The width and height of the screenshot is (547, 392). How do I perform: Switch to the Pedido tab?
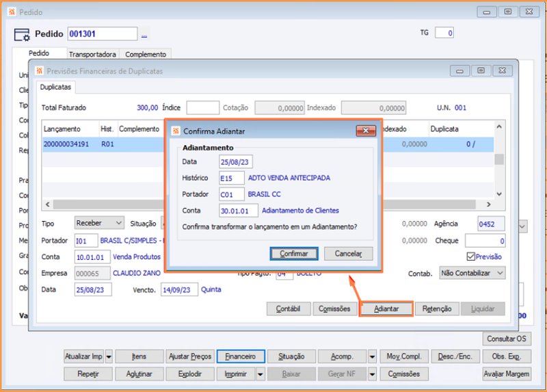click(39, 53)
